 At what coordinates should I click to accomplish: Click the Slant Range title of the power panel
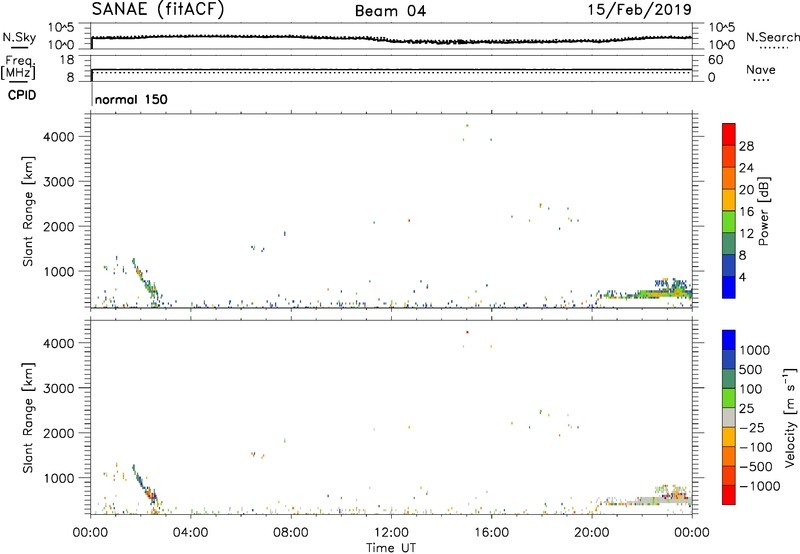[x=28, y=211]
